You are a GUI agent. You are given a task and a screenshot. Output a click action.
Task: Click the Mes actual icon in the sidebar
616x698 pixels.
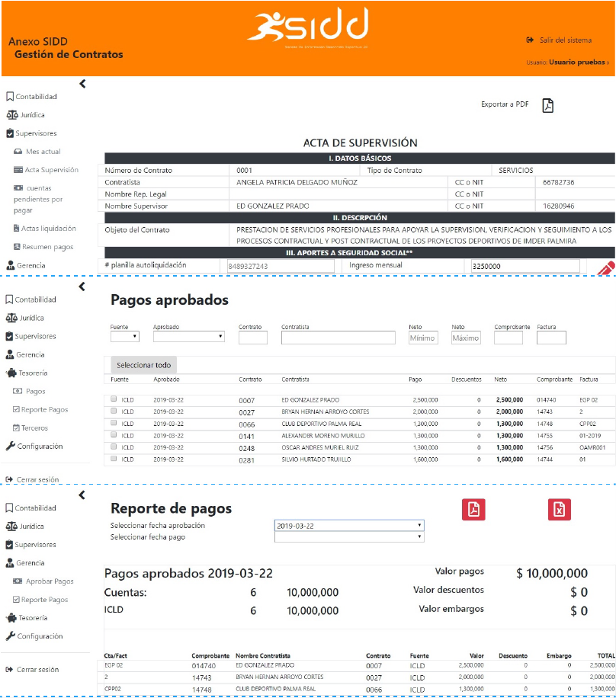click(x=18, y=152)
